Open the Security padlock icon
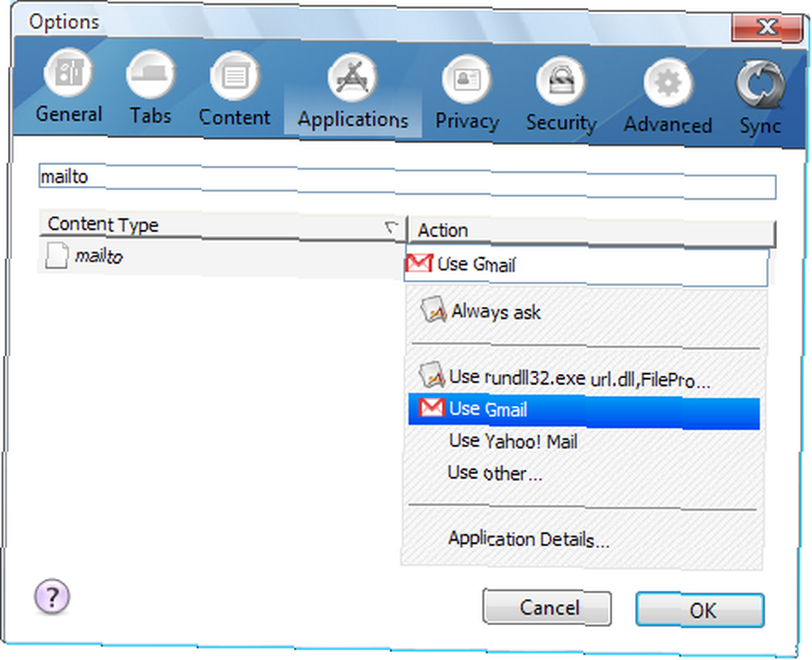Viewport: 812px width, 660px height. [561, 81]
